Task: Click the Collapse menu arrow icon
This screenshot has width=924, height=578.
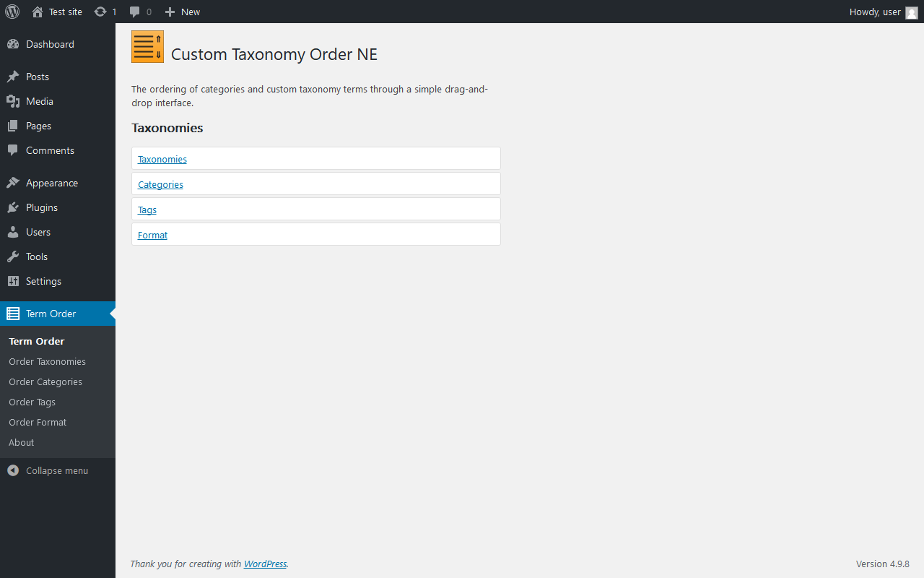Action: click(x=13, y=470)
